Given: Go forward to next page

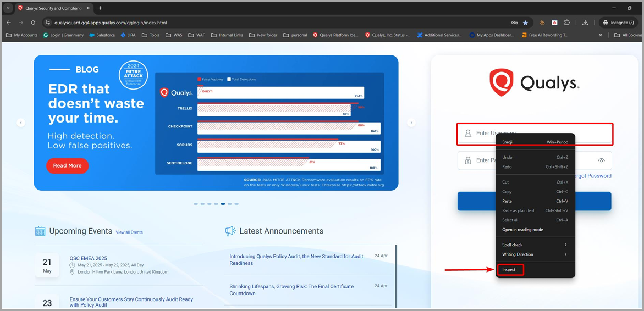Looking at the screenshot, I should pyautogui.click(x=20, y=23).
